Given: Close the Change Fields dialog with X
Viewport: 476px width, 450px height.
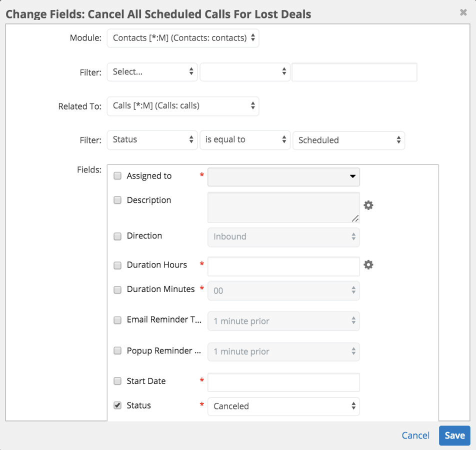Looking at the screenshot, I should pyautogui.click(x=463, y=13).
